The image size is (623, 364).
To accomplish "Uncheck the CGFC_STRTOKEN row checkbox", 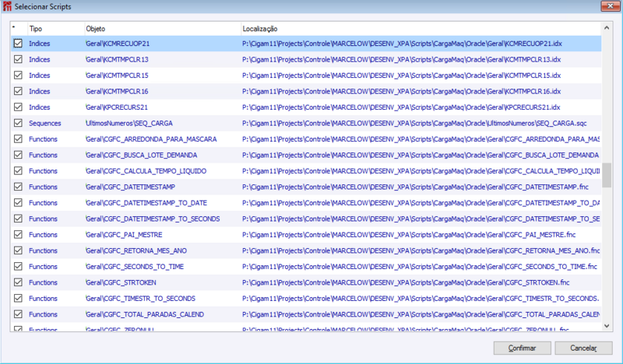I will (x=18, y=282).
